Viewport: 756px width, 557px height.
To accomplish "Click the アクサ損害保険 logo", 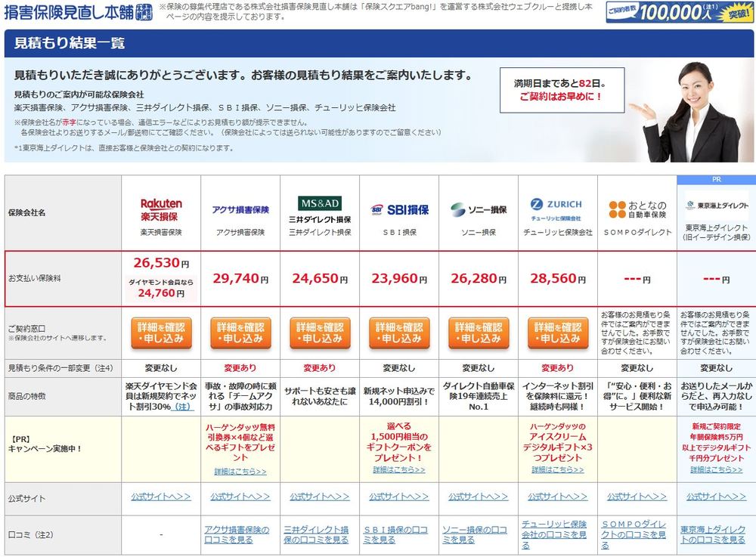I will click(x=240, y=209).
